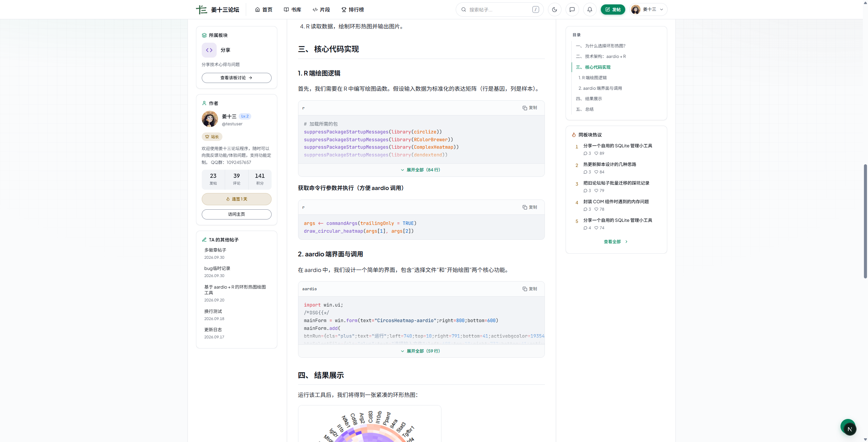Expand 展开全部 (84 行) code block
Image resolution: width=868 pixels, height=442 pixels.
coord(421,170)
